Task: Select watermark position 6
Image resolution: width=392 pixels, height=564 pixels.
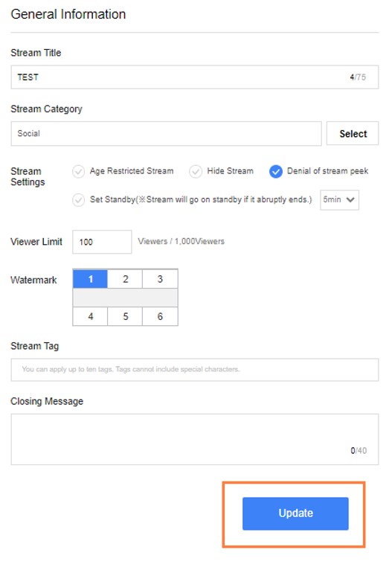Action: (x=160, y=316)
